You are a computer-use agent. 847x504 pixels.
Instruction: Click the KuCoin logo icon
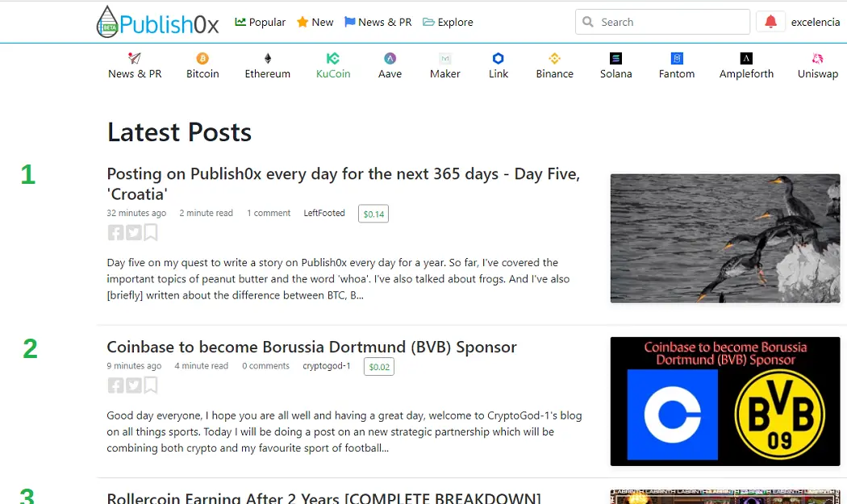(332, 58)
